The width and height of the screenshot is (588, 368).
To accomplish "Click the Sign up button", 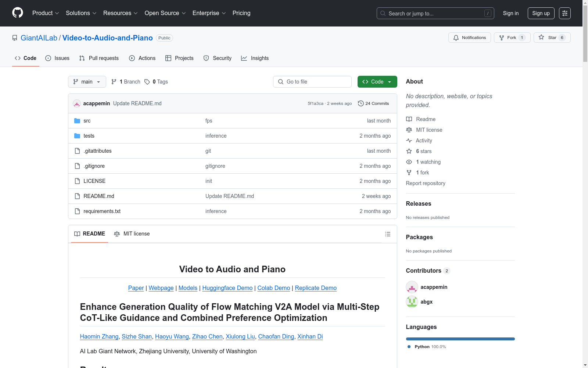I will tap(541, 13).
